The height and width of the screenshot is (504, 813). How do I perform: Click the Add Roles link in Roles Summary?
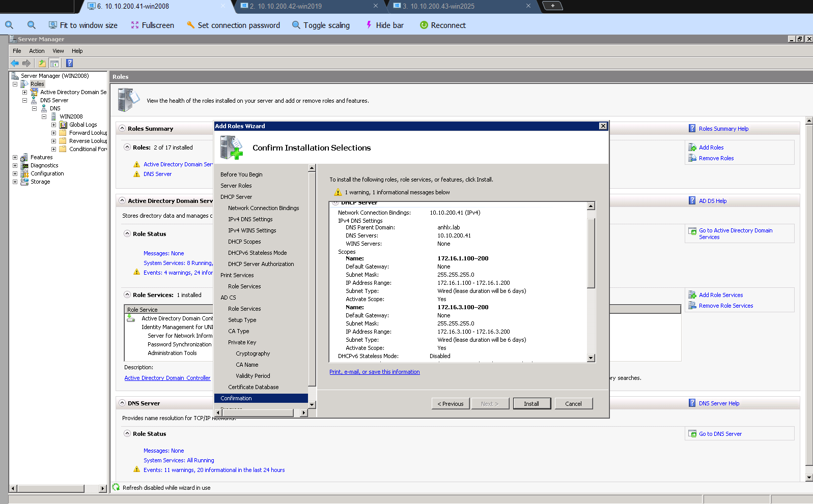pos(711,147)
